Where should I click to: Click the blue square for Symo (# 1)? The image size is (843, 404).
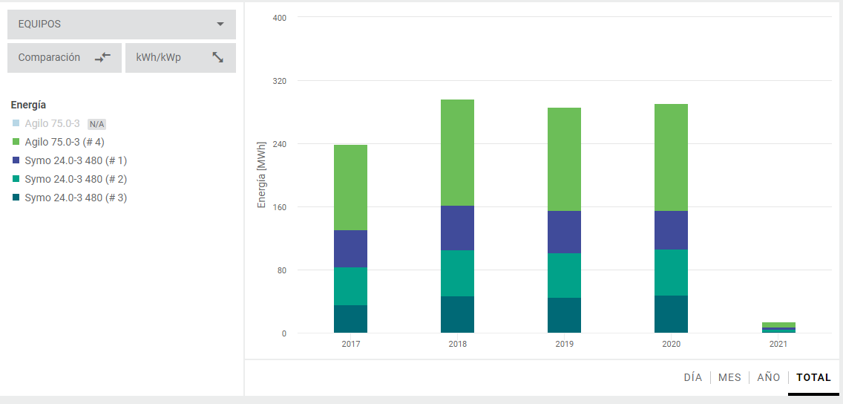[15, 161]
